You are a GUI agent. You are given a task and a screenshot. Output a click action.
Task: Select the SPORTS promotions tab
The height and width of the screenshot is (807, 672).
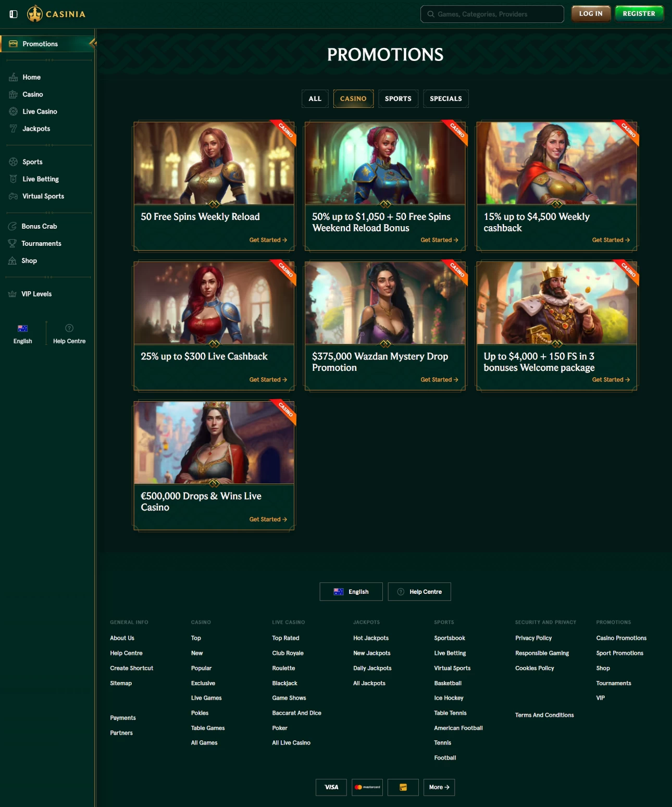click(398, 98)
